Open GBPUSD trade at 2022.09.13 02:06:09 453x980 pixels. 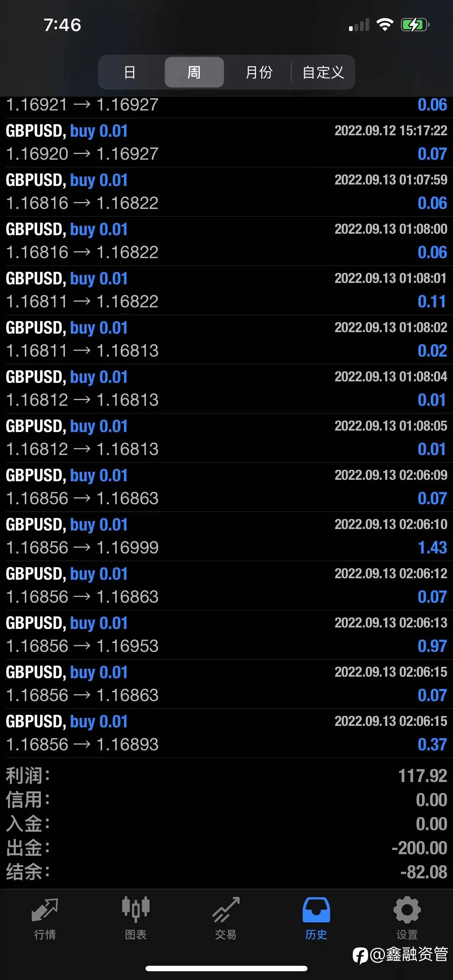point(226,487)
